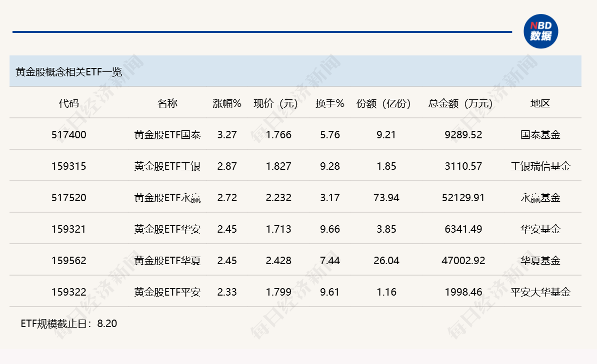Select the 3.27 gain value
597x364 pixels.
[227, 135]
